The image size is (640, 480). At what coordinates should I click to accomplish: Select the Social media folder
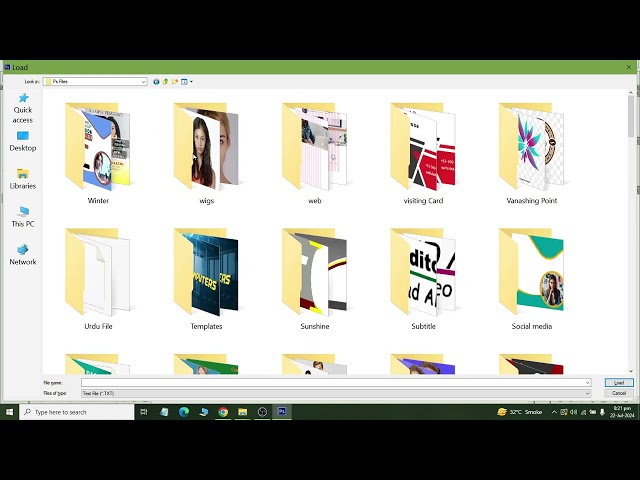point(531,279)
